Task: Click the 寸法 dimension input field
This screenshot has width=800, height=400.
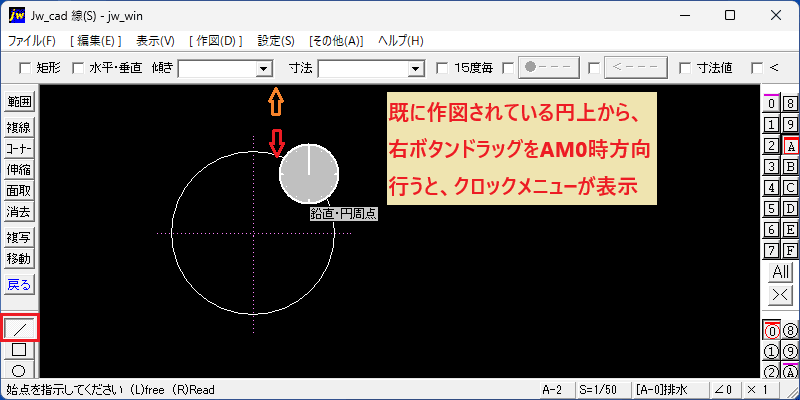Action: coord(363,68)
